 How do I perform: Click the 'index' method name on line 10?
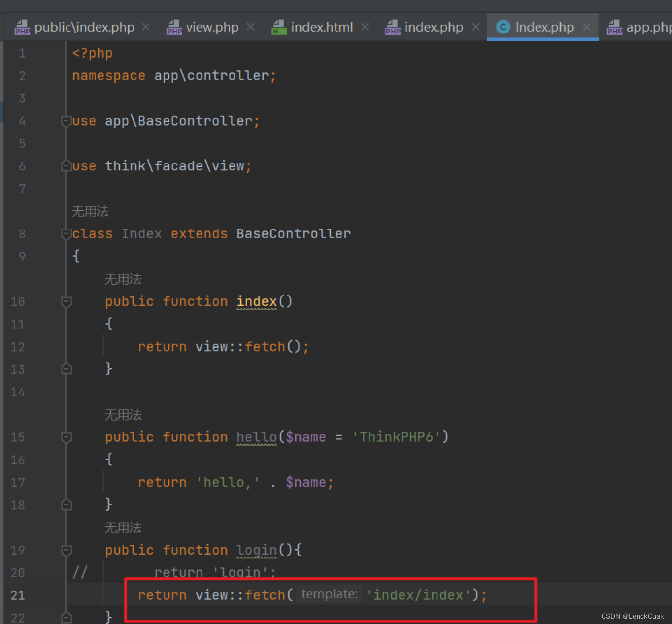[x=257, y=301]
